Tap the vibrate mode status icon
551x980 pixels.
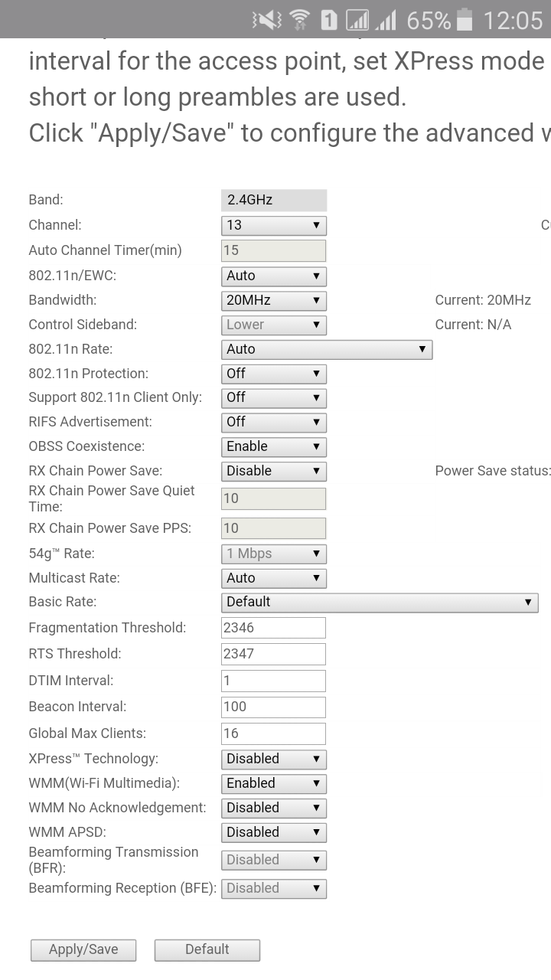pos(267,20)
